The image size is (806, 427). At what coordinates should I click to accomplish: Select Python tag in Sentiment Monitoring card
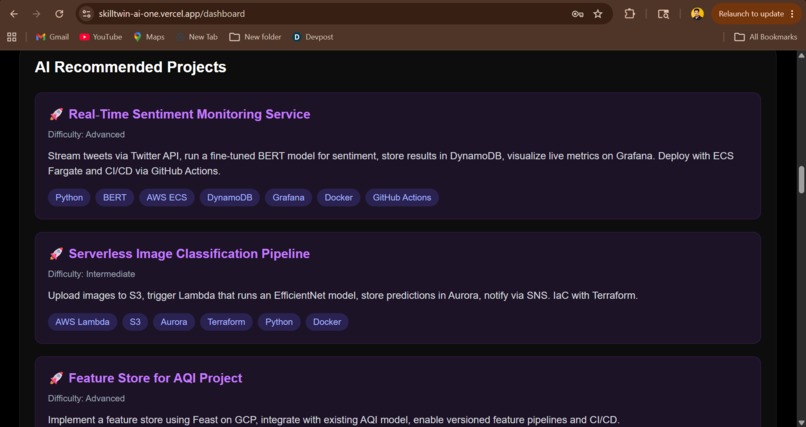[x=69, y=198]
